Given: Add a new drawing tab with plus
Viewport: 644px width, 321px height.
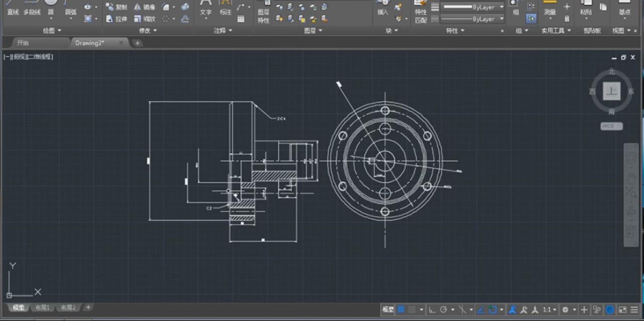Looking at the screenshot, I should point(137,43).
